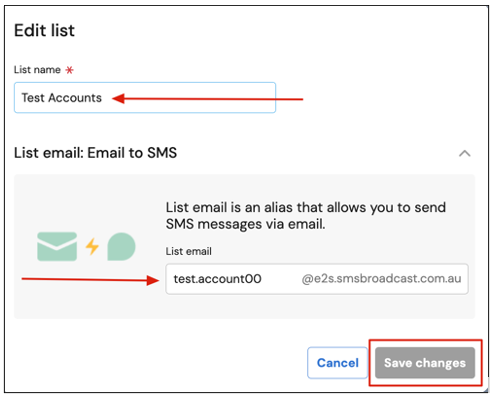
Task: Focus the List name input field
Action: pyautogui.click(x=145, y=98)
